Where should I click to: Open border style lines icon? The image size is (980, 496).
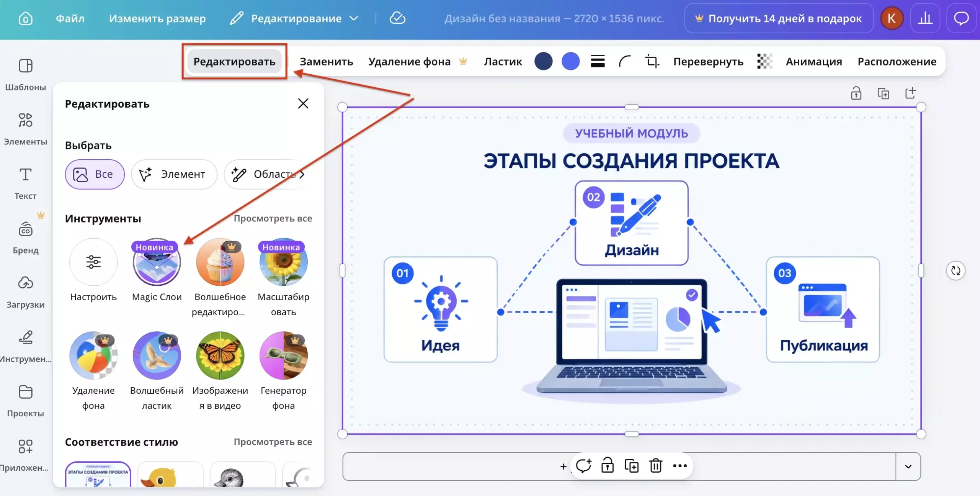click(x=598, y=61)
